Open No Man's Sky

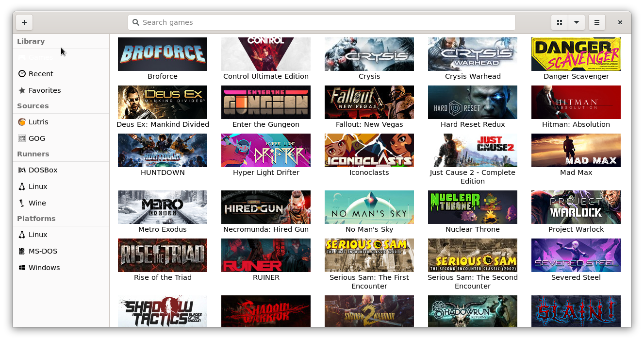[369, 207]
